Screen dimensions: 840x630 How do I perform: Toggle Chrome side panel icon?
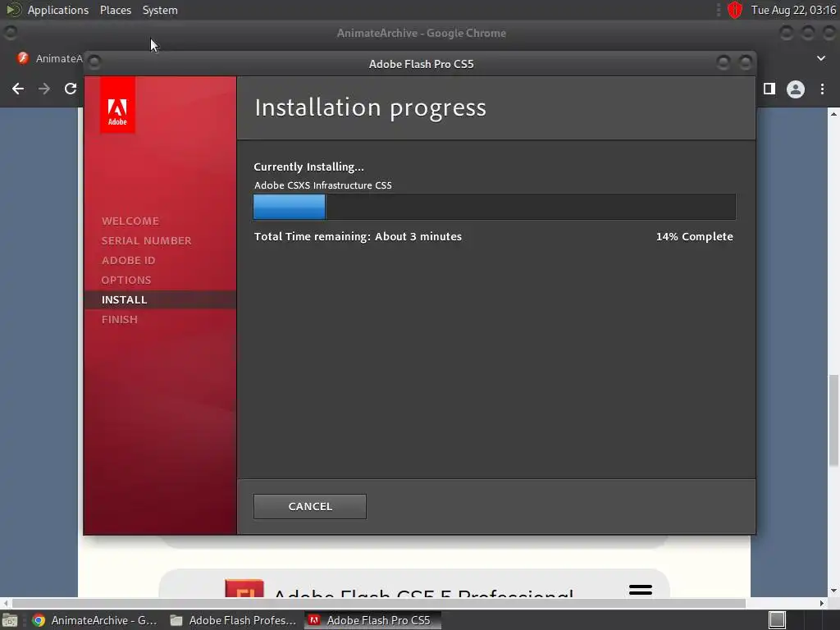click(769, 89)
